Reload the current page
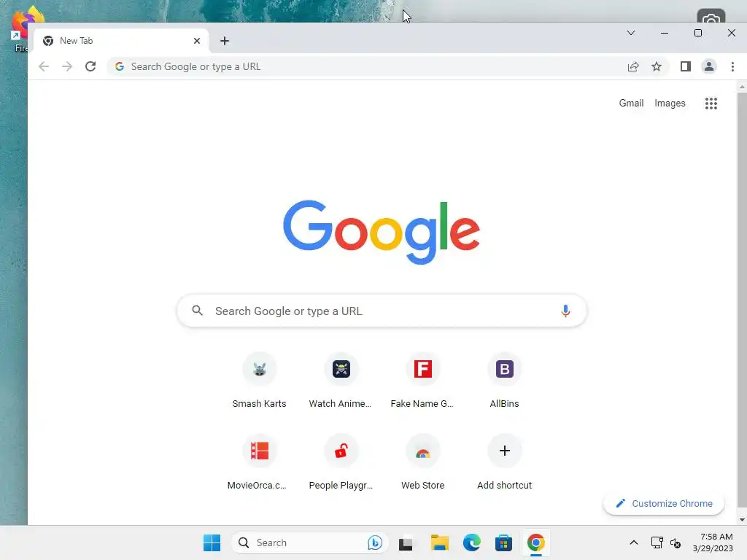 (x=90, y=66)
